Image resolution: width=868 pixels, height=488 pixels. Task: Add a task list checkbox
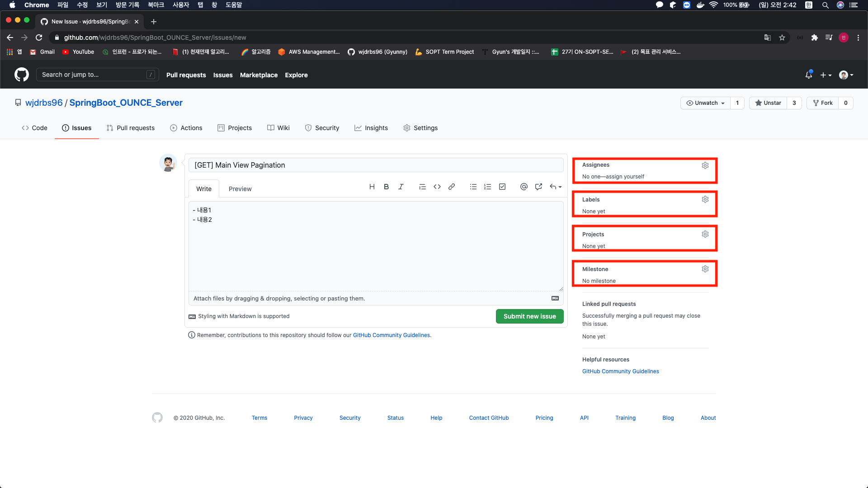tap(502, 187)
